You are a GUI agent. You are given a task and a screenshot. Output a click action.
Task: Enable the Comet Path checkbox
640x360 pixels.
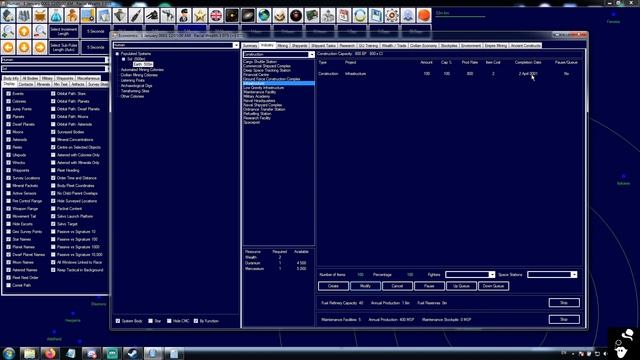click(x=9, y=285)
